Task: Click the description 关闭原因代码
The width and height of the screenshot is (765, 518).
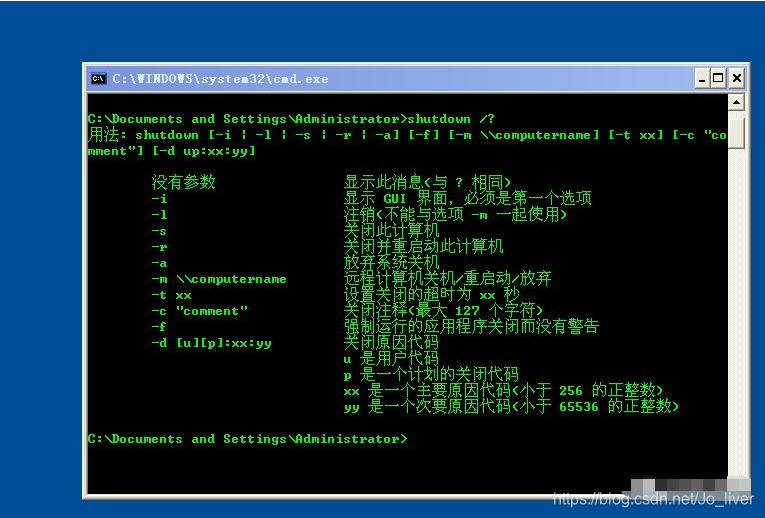Action: pyautogui.click(x=391, y=342)
